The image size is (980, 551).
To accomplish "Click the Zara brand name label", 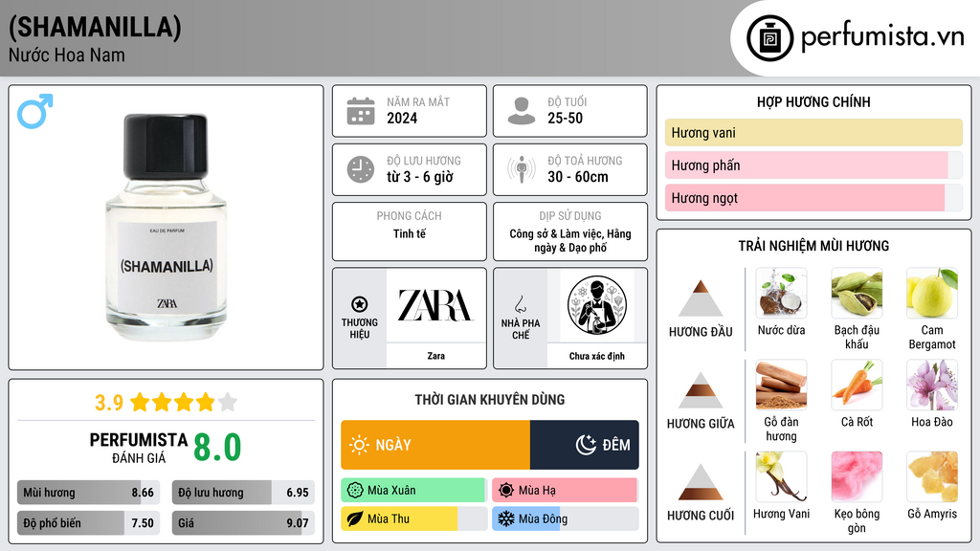I will [435, 356].
